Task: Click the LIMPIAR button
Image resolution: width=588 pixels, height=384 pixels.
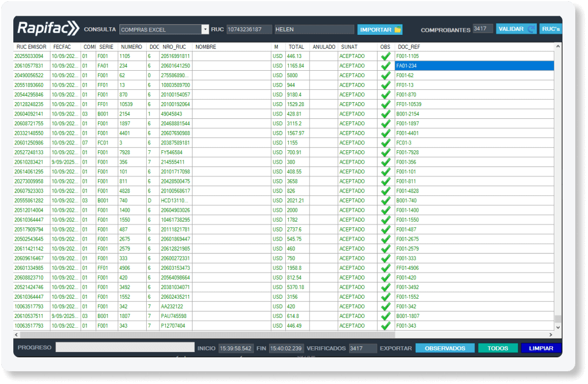Action: pos(540,349)
